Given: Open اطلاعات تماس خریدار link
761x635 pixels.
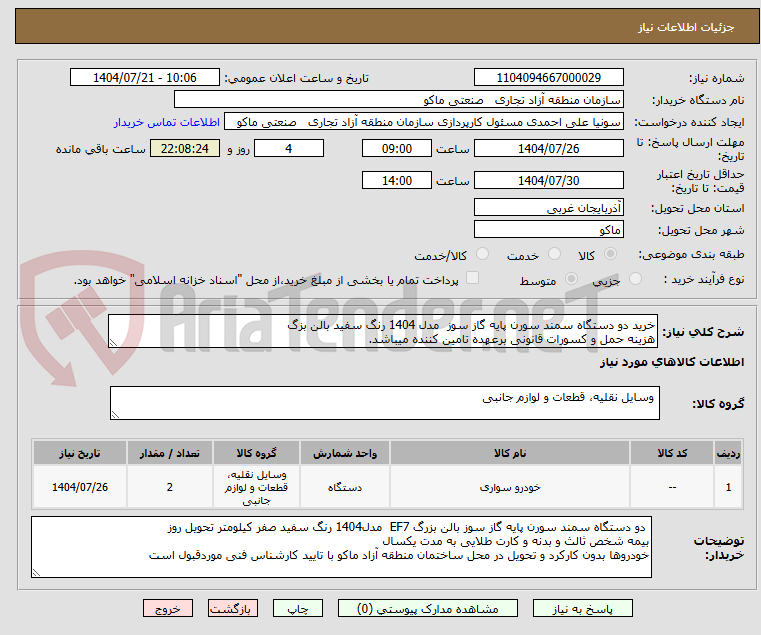Looking at the screenshot, I should click(167, 122).
